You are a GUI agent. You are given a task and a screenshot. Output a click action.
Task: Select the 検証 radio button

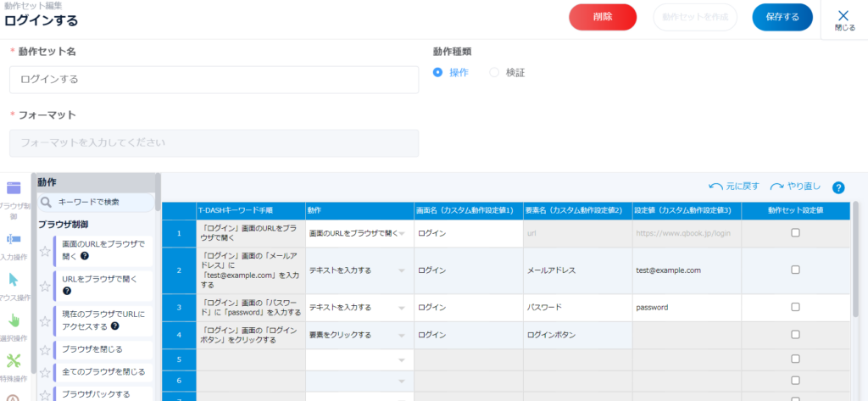pyautogui.click(x=494, y=73)
